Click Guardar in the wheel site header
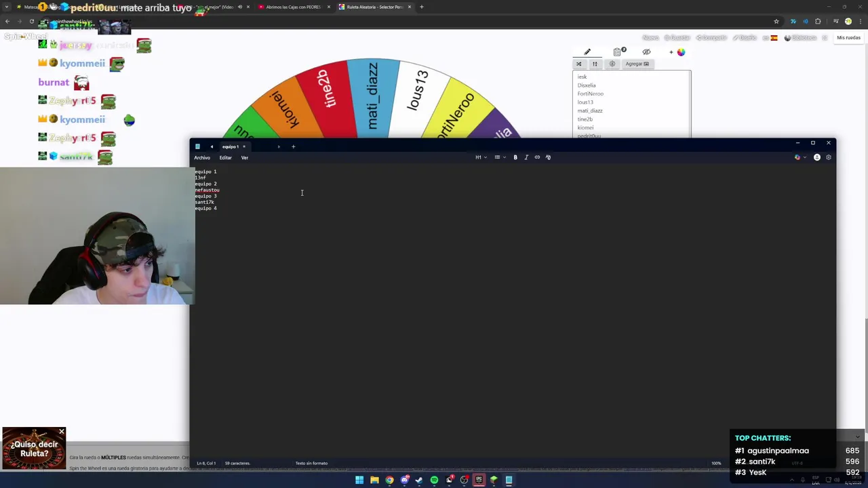868x488 pixels. pos(677,38)
